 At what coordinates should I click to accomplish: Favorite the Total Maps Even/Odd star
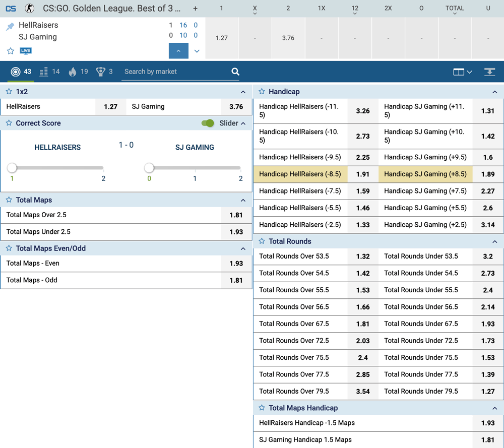coord(9,248)
